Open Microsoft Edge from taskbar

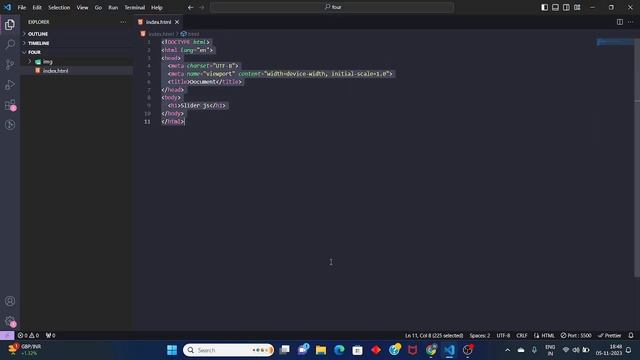(x=339, y=350)
